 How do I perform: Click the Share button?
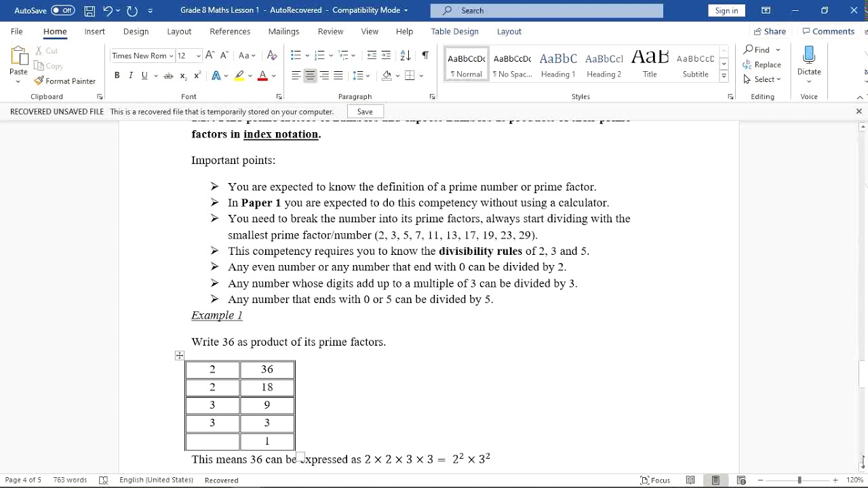pos(770,31)
